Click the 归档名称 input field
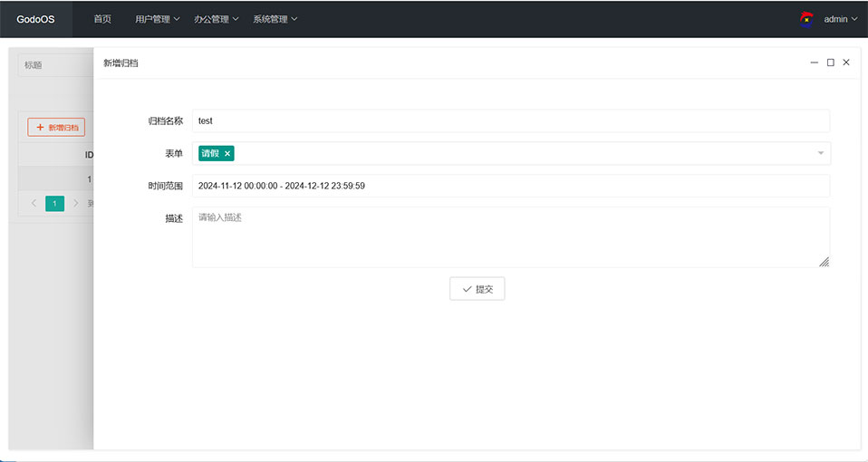Viewport: 868px width, 462px height. pos(510,120)
